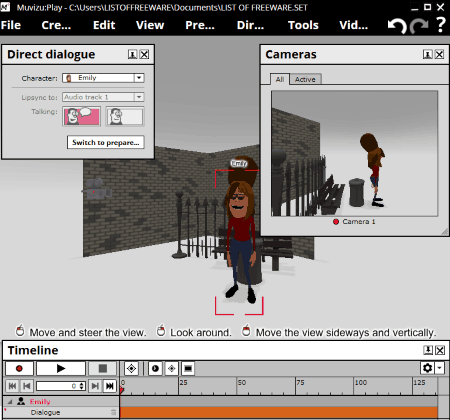
Task: Pin the Cameras panel
Action: (428, 54)
